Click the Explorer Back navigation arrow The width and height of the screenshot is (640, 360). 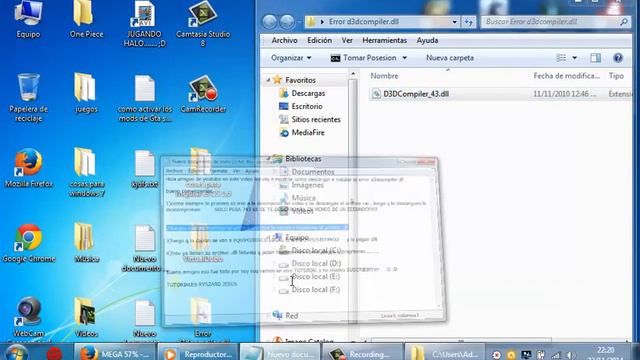point(269,22)
